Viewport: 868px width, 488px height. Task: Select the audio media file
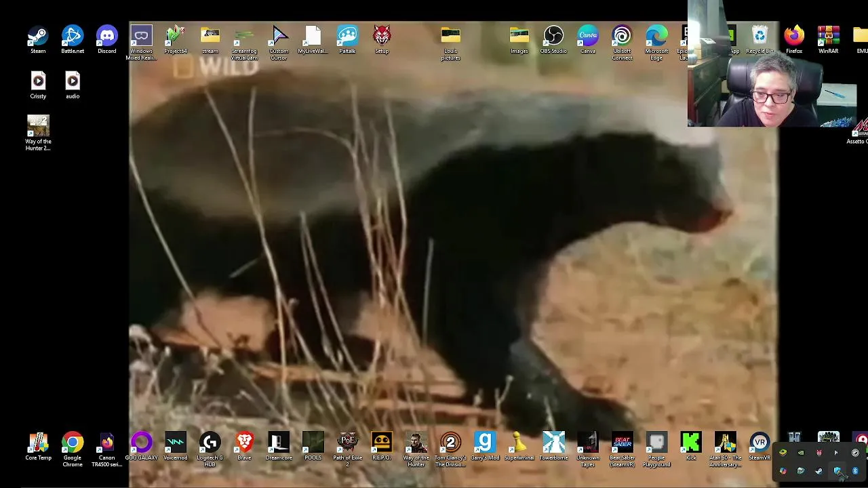point(73,85)
